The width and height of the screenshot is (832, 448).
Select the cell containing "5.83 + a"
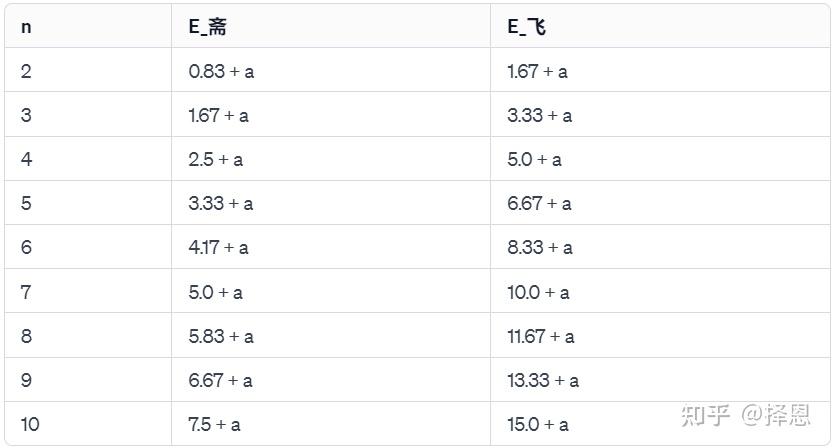pyautogui.click(x=221, y=336)
